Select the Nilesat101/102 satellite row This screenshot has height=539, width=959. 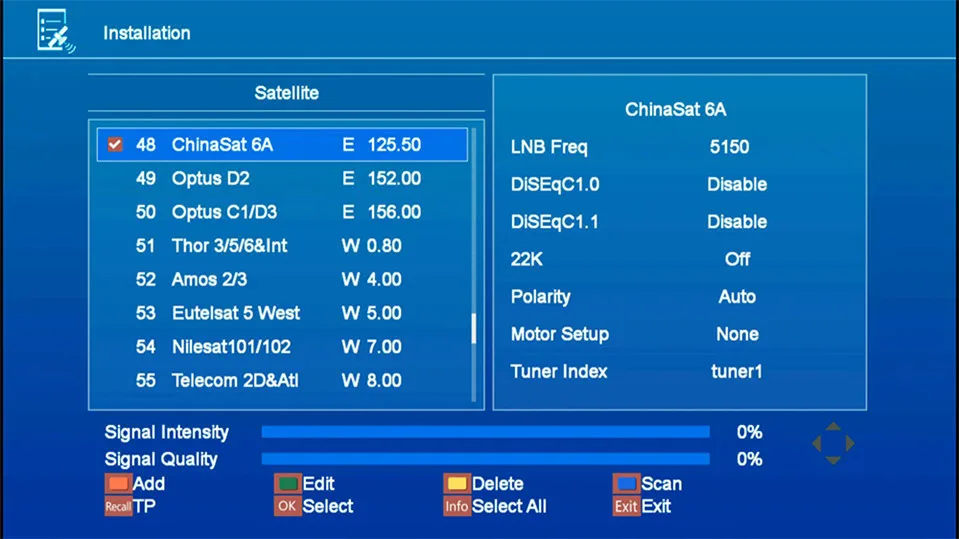pyautogui.click(x=283, y=347)
